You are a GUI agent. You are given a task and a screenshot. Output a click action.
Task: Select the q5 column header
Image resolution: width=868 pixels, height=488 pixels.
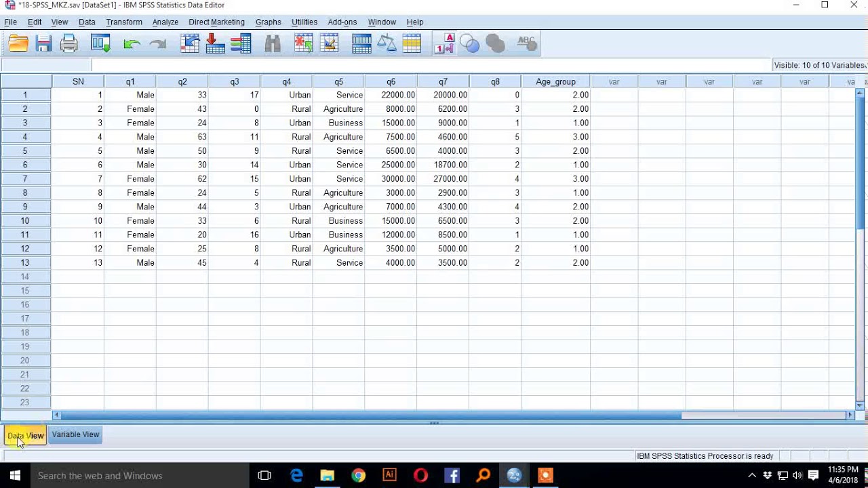tap(338, 81)
